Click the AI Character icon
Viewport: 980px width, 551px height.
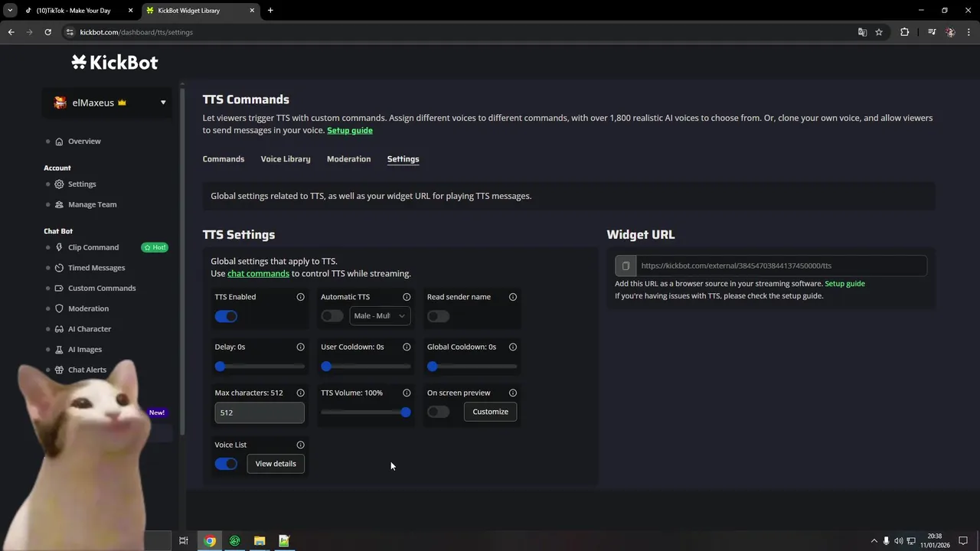[x=59, y=329]
